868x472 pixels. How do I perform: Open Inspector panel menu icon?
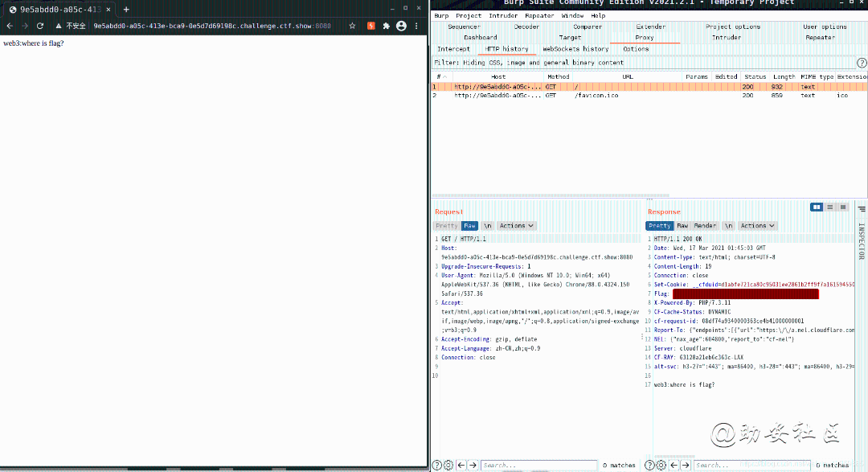point(862,209)
